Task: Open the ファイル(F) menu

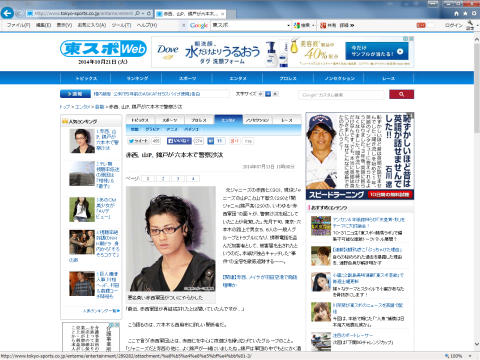Action: point(19,25)
